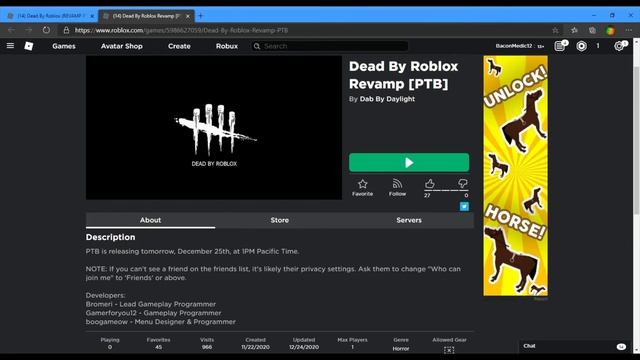640x360 pixels.
Task: Open the Robux menu item
Action: (227, 46)
